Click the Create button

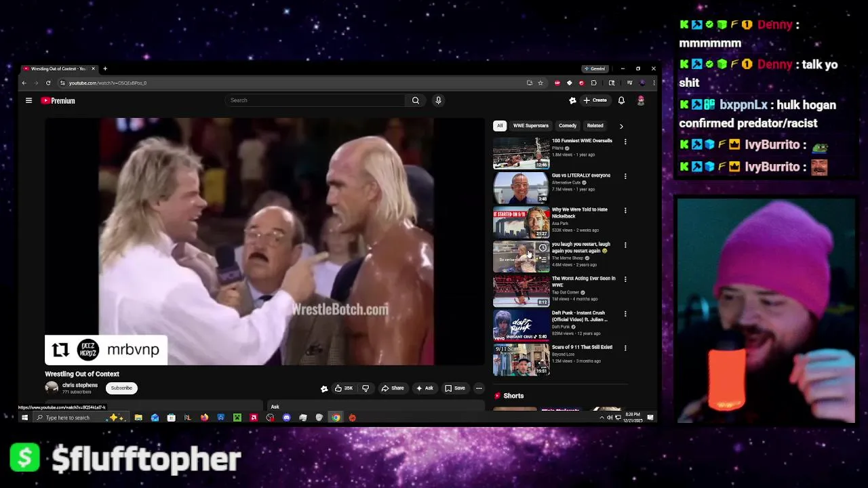tap(595, 100)
